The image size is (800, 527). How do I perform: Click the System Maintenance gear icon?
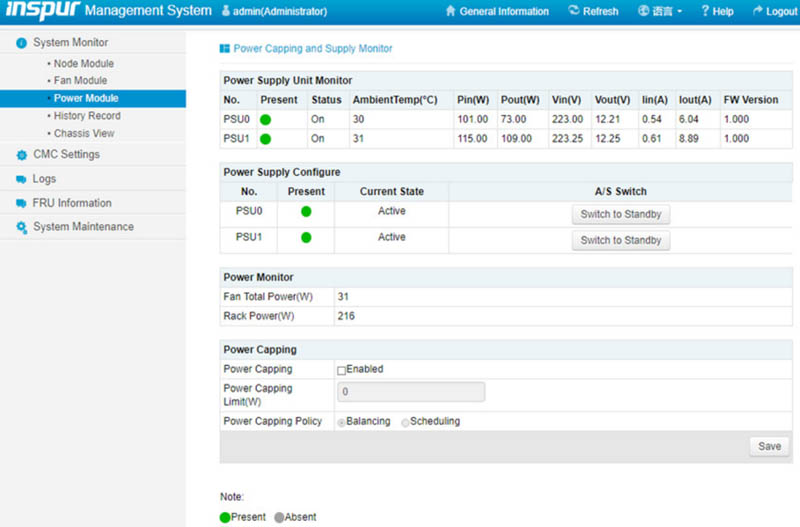(x=21, y=227)
